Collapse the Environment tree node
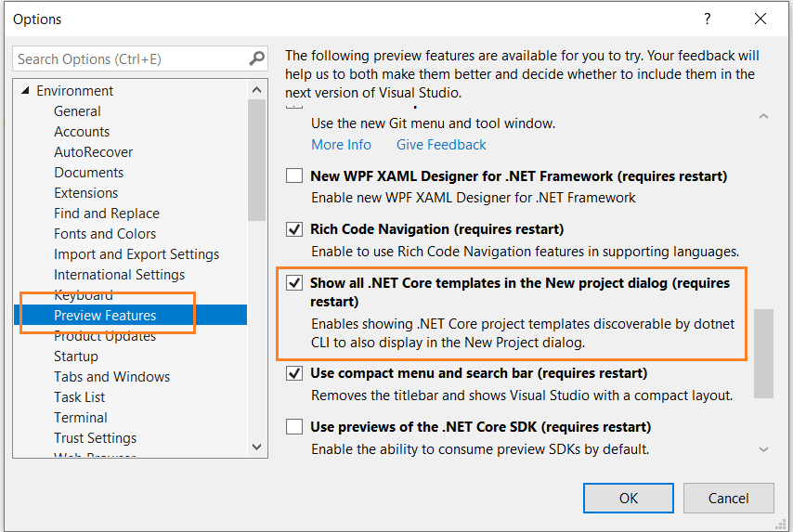The image size is (793, 532). click(x=25, y=90)
